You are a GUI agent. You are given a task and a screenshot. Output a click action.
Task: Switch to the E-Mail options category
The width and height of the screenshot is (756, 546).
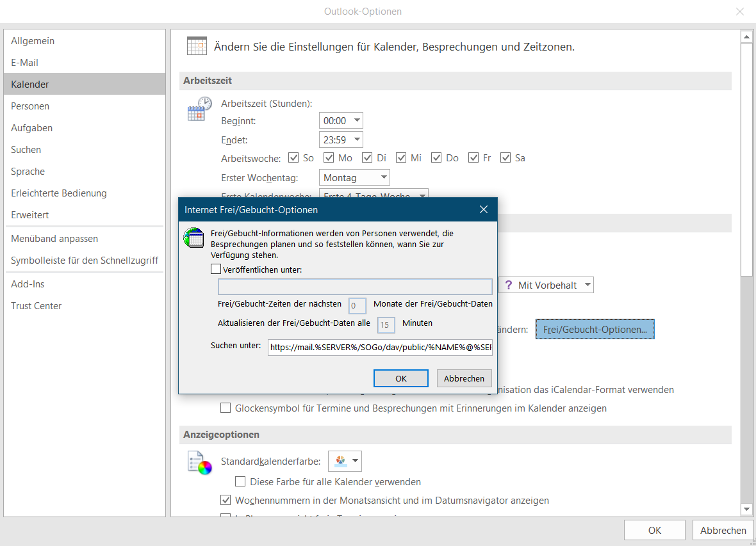coord(24,63)
